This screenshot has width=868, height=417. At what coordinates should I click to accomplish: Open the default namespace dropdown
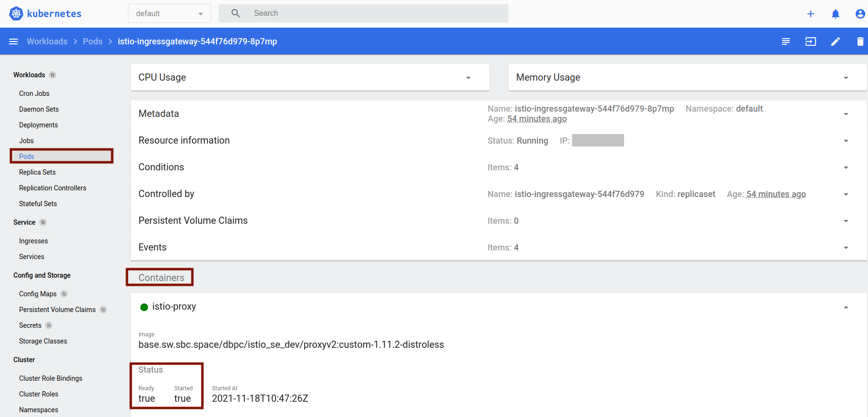point(169,13)
